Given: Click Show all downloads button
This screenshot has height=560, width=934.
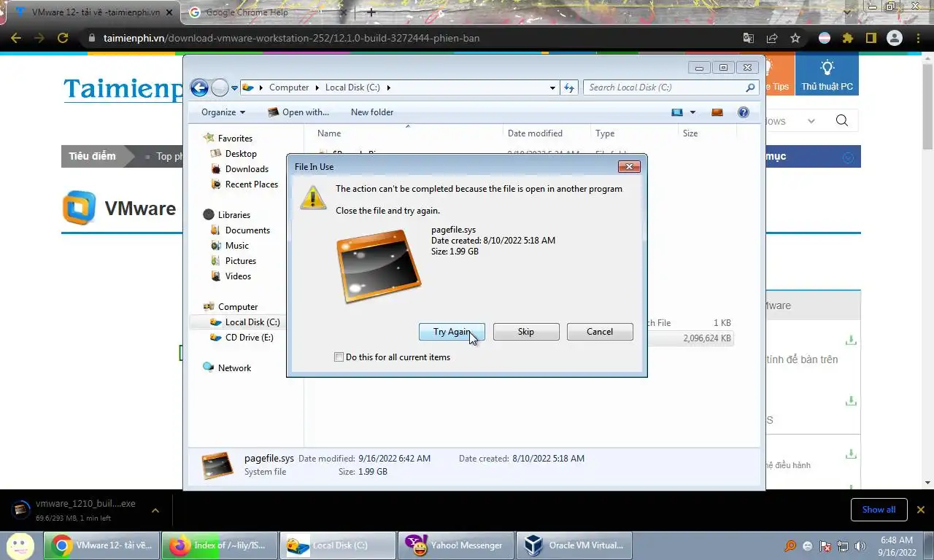Looking at the screenshot, I should click(x=879, y=510).
